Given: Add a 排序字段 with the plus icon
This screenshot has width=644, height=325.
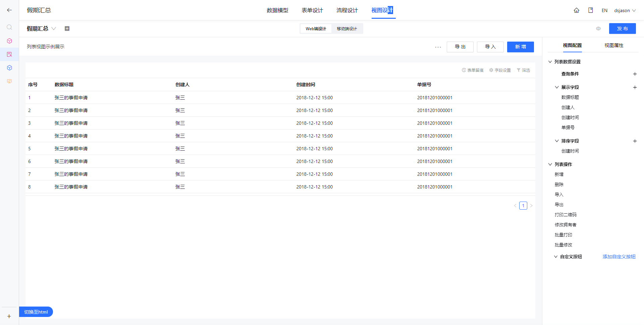Looking at the screenshot, I should pyautogui.click(x=635, y=141).
